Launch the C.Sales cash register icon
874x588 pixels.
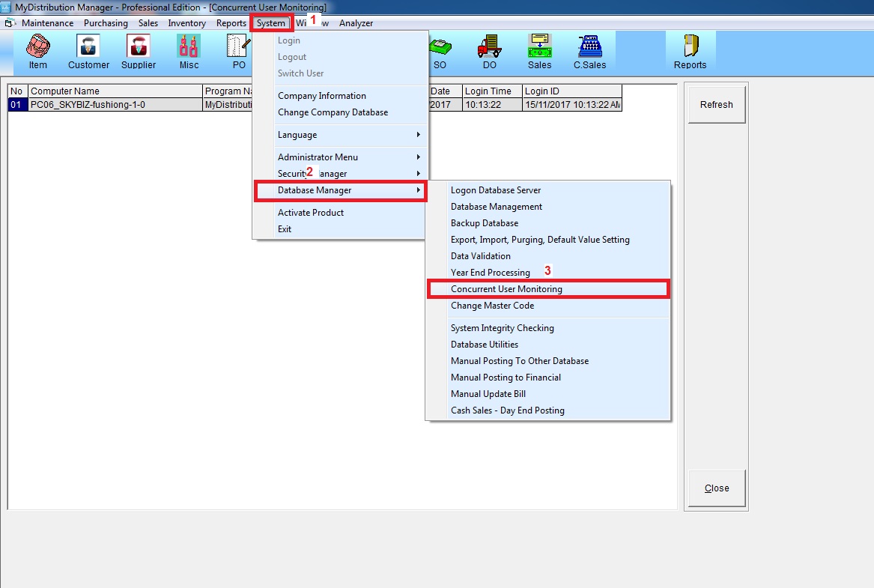(x=590, y=52)
